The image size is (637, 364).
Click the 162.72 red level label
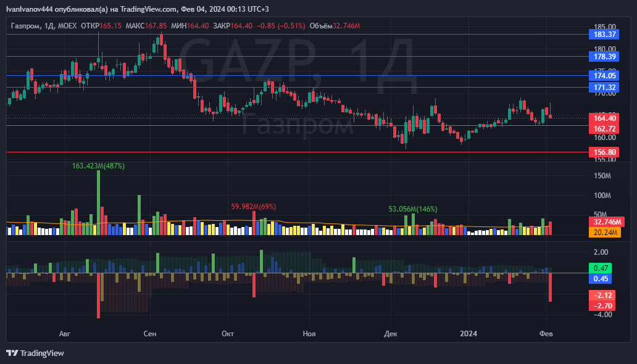604,129
